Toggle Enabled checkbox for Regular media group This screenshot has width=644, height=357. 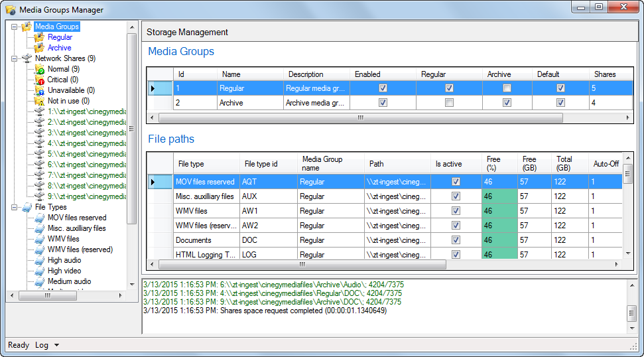383,88
